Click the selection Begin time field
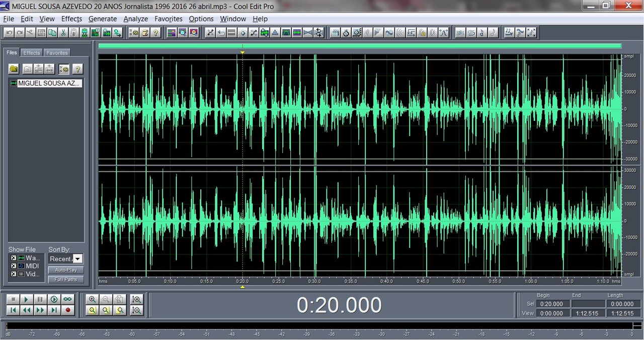 (552, 304)
